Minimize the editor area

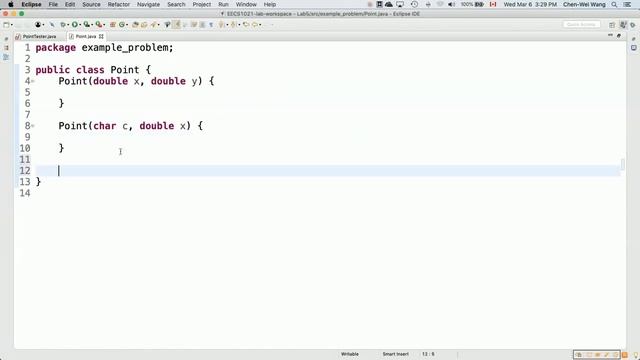610,36
